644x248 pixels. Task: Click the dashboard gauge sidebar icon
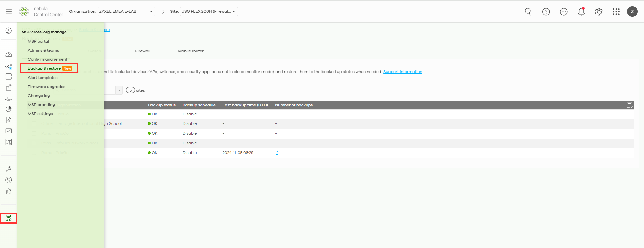click(9, 55)
